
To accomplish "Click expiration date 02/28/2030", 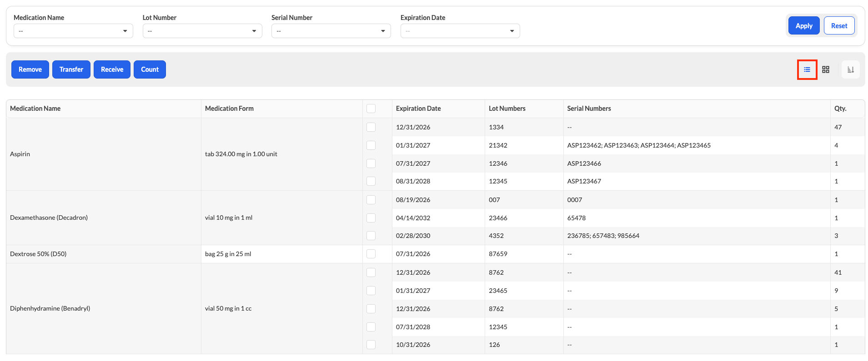I will click(x=413, y=236).
